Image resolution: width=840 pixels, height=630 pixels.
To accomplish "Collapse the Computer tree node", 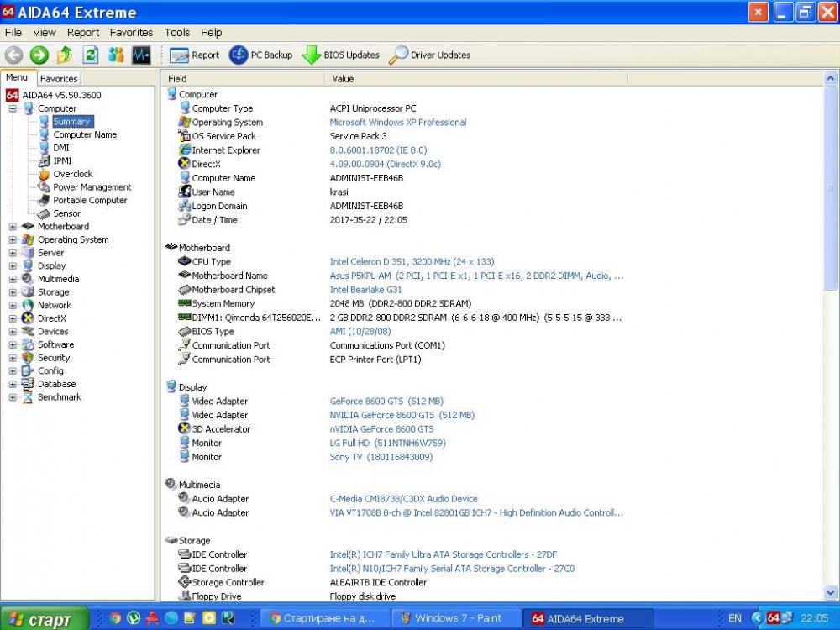I will (13, 108).
